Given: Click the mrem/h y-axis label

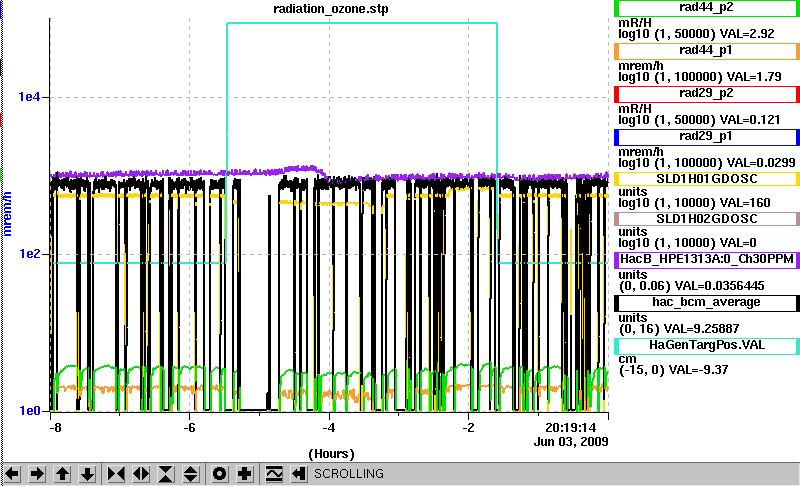Looking at the screenshot, I should 7,214.
